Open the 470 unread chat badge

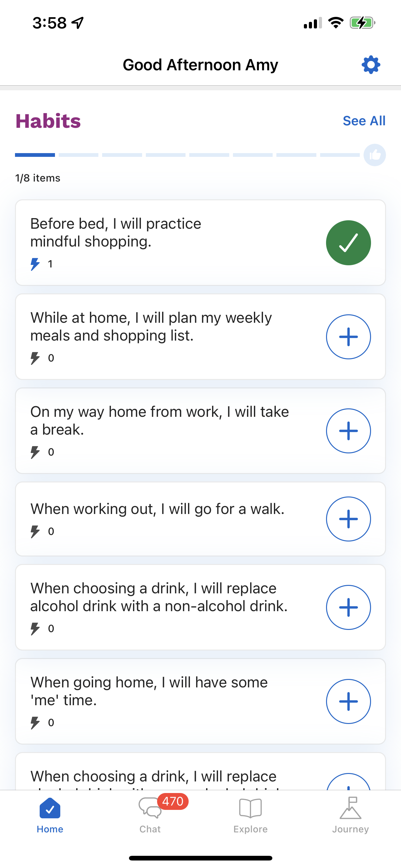pos(173,801)
